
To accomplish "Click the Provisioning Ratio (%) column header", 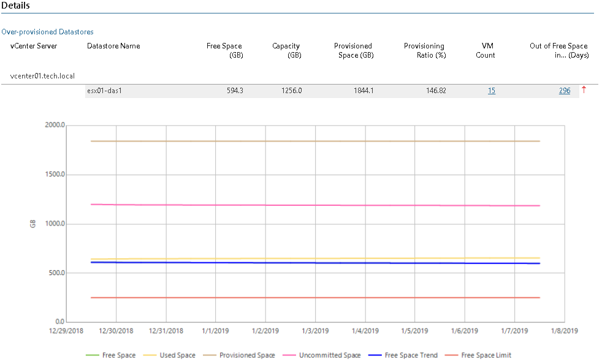I will pos(425,50).
